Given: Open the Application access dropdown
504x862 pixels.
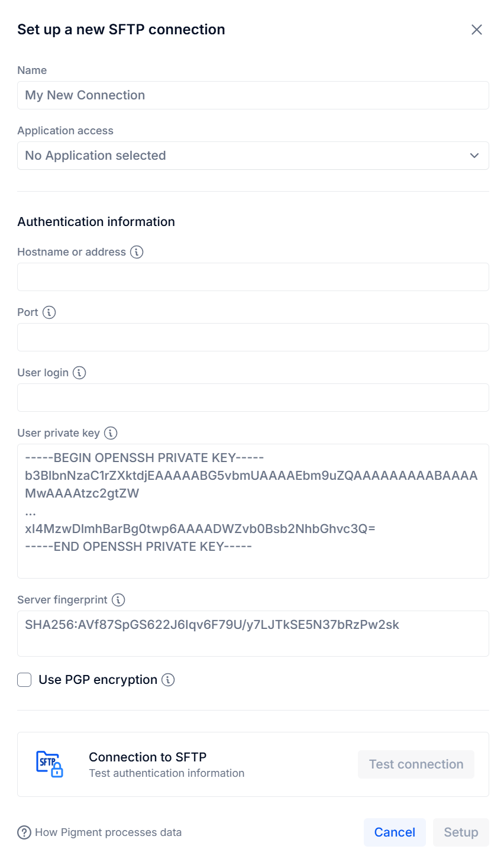Looking at the screenshot, I should tap(253, 156).
